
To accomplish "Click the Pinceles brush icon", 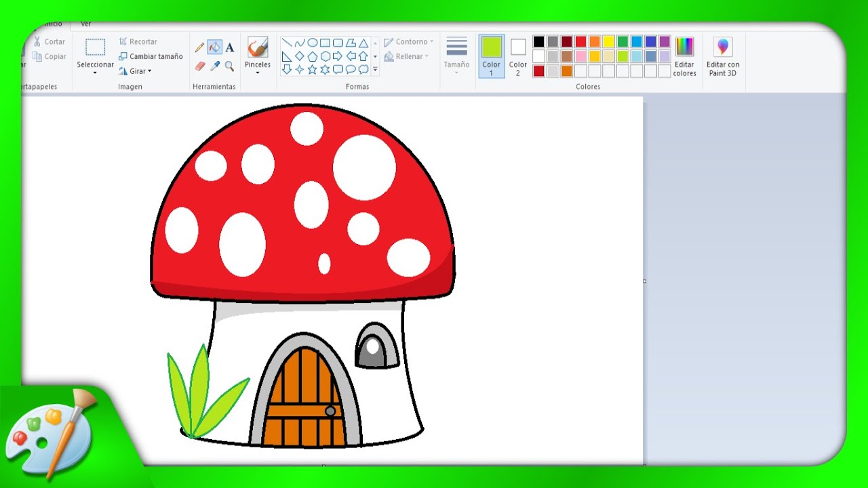I will (x=258, y=47).
